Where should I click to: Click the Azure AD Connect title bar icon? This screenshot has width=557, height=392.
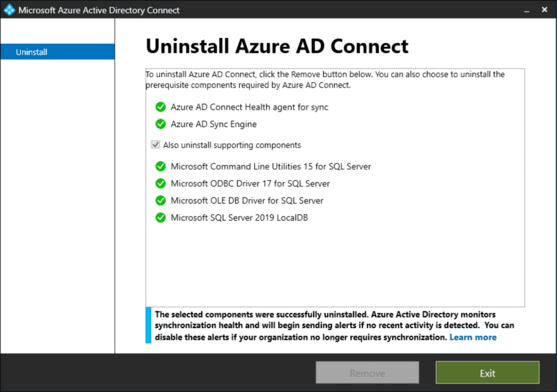[x=8, y=9]
